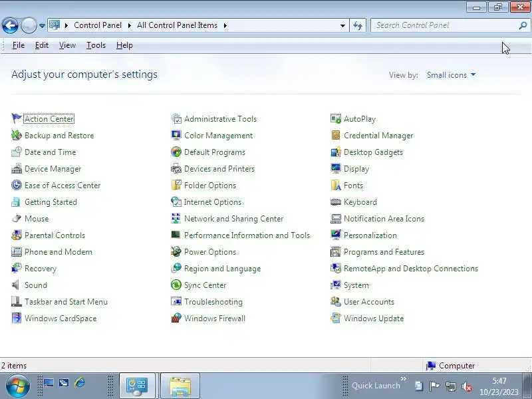Open Performance Information and Tools link
532x399 pixels.
click(247, 235)
